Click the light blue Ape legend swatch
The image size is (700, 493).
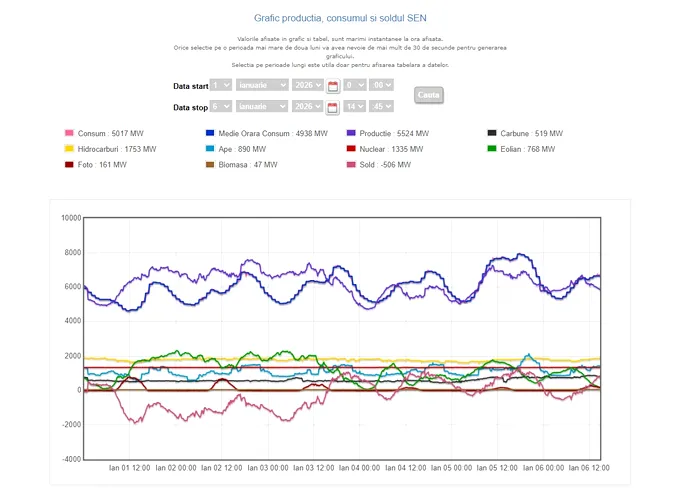(x=210, y=149)
